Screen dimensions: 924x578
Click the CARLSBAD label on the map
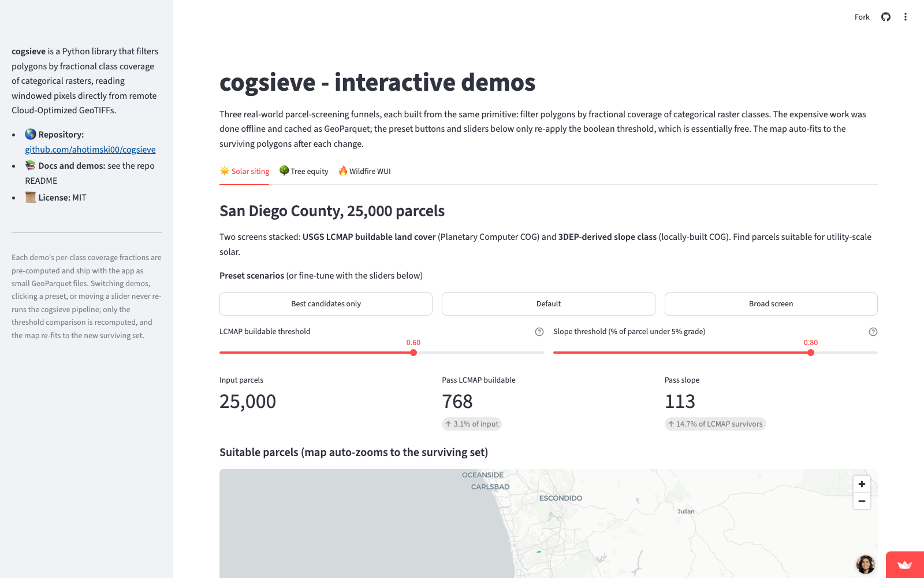pyautogui.click(x=490, y=487)
